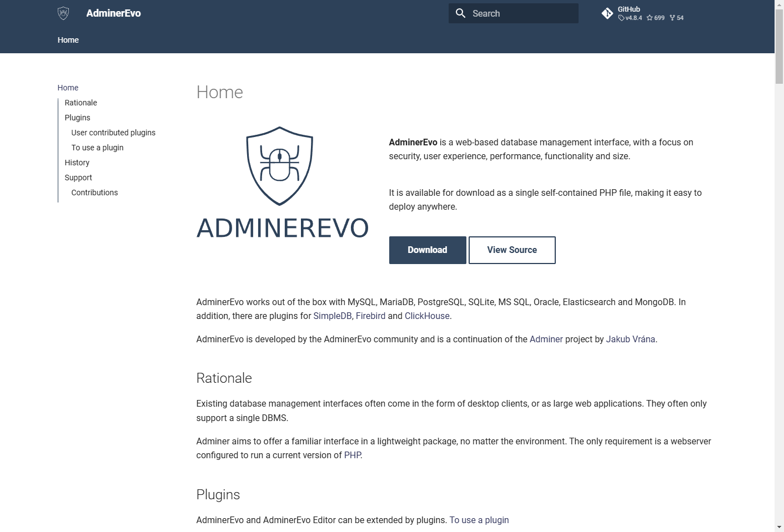Navigate to Contributions in sidebar
Viewport: 784px width, 532px height.
(94, 192)
